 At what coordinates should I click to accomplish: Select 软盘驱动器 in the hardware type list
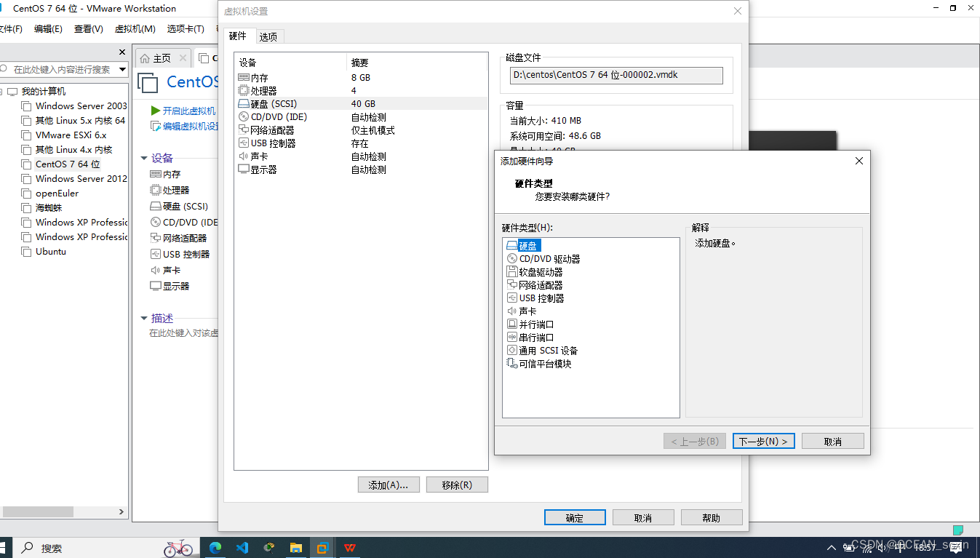(x=535, y=272)
